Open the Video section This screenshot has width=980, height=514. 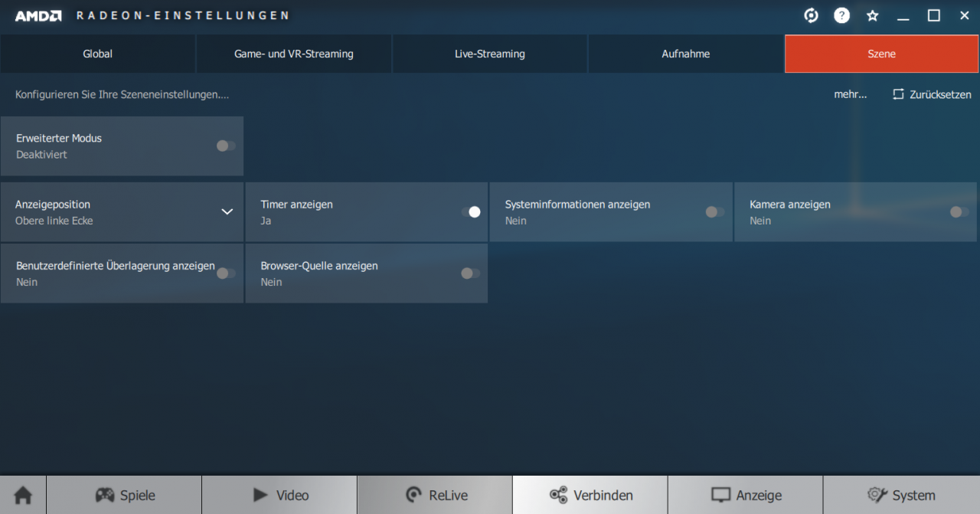[279, 495]
